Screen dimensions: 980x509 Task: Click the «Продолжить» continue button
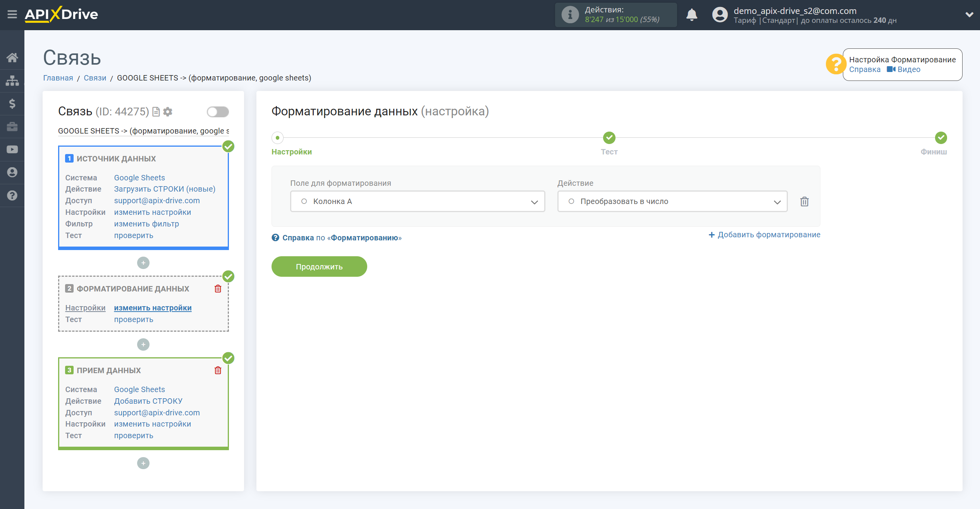(x=319, y=266)
